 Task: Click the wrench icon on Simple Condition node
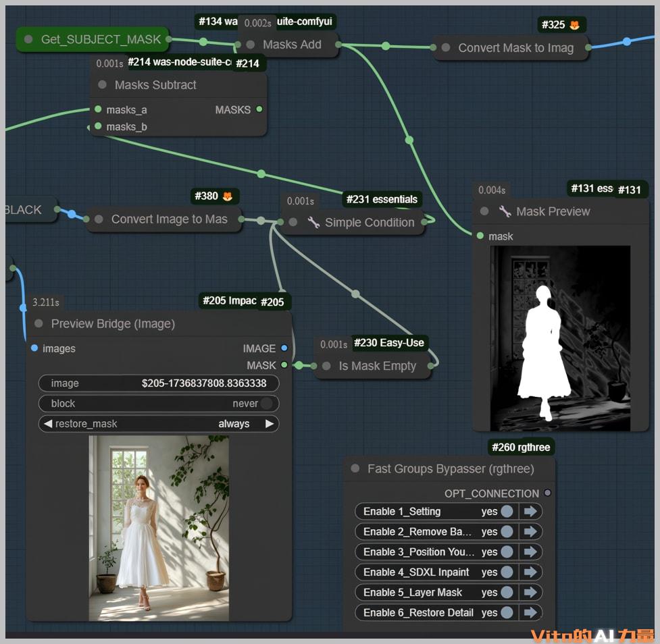[313, 222]
